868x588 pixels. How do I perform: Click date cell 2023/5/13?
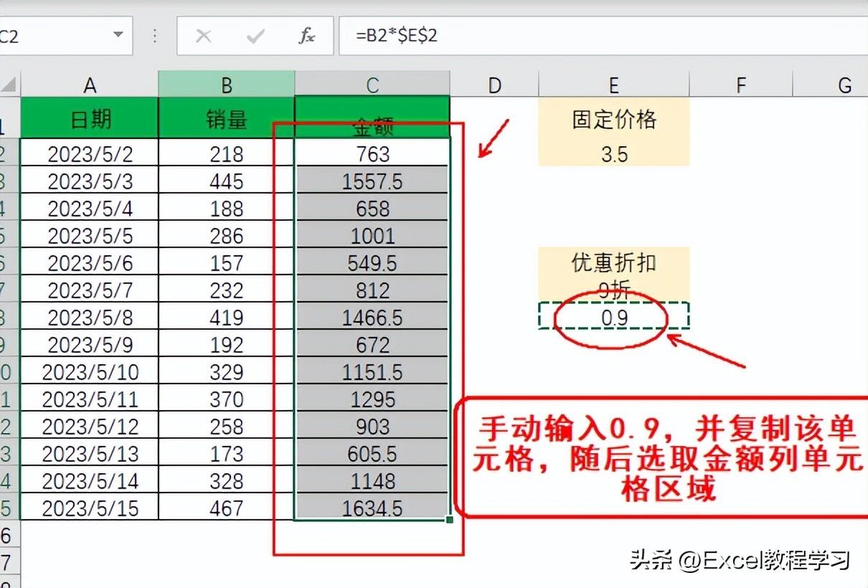(x=90, y=453)
